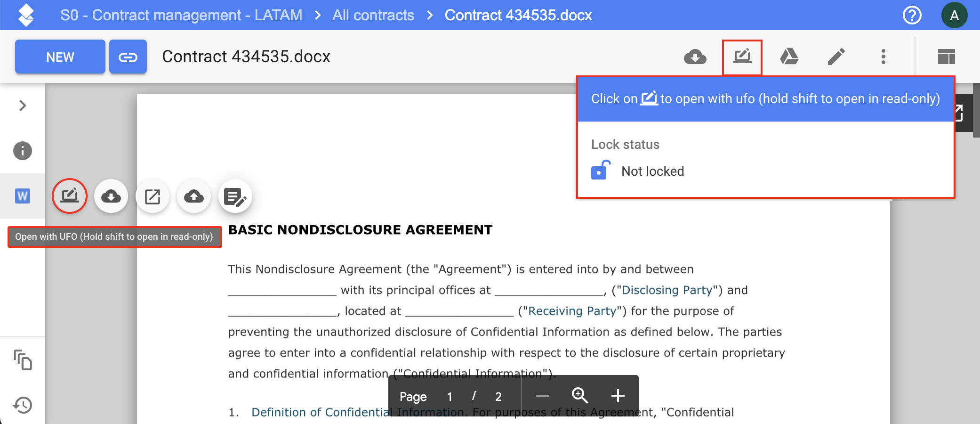Click floating cloud upload button
980x424 pixels.
coord(194,196)
